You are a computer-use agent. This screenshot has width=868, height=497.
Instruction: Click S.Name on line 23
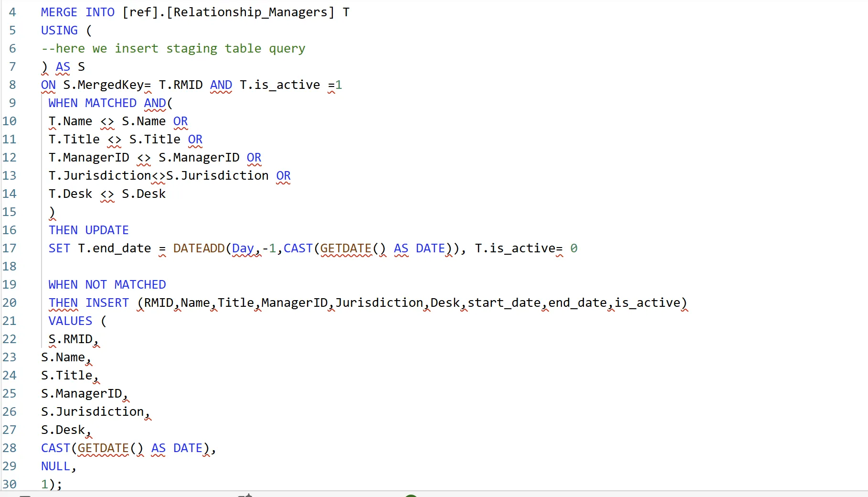(63, 357)
